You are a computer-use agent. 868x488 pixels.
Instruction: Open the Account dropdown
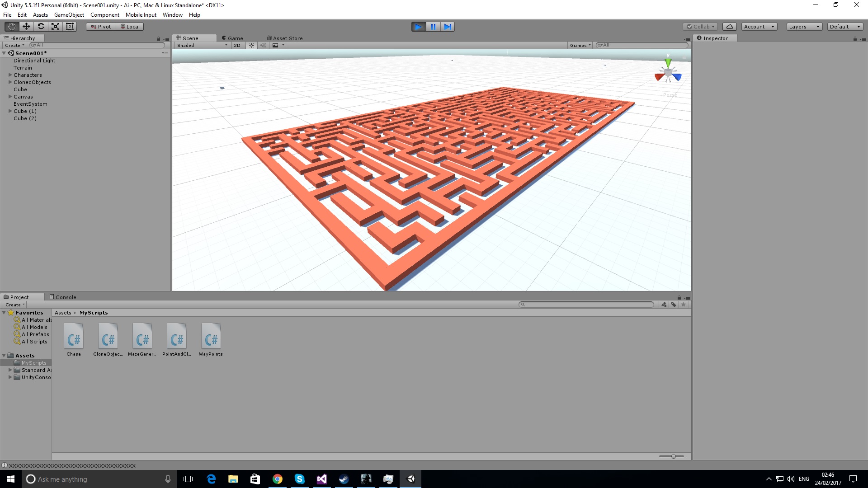click(759, 27)
